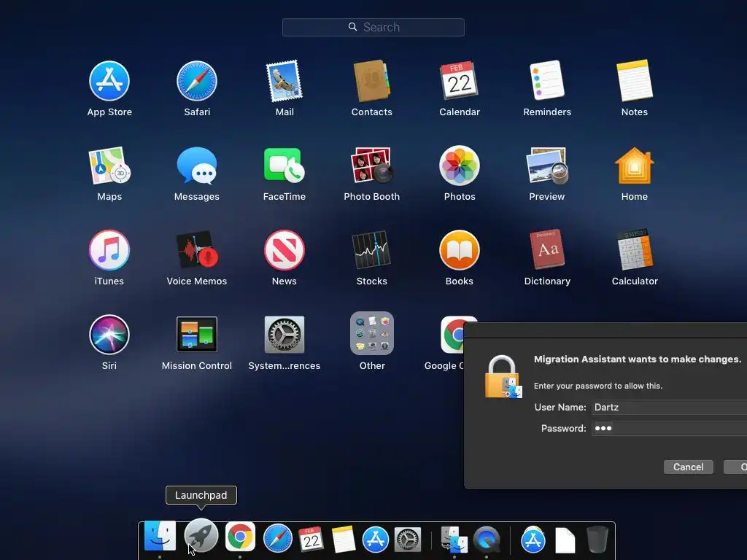Open Calendar from the Dock
The image size is (747, 560).
tap(311, 540)
